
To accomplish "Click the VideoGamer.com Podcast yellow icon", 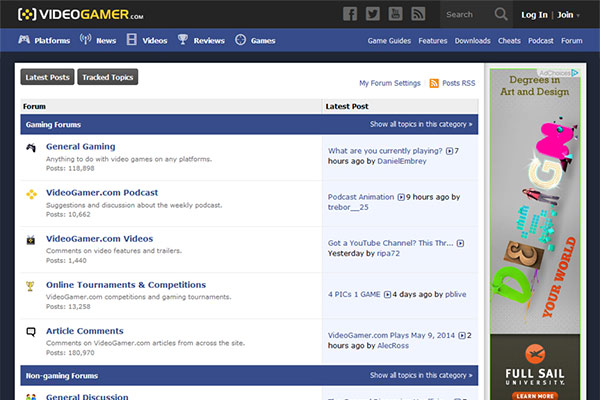I will (31, 194).
